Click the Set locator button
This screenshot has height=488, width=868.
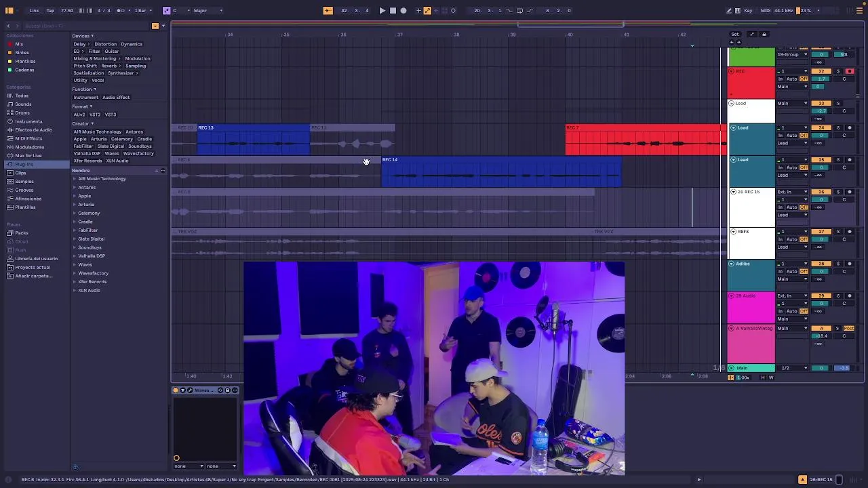pos(735,34)
